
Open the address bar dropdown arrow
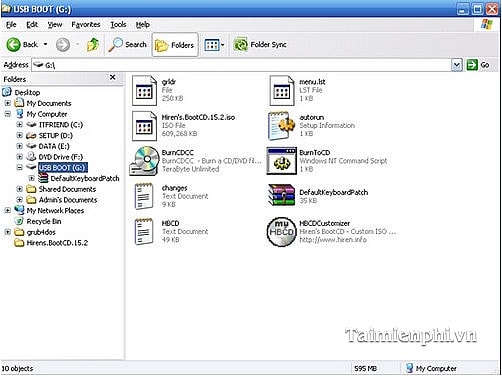457,65
